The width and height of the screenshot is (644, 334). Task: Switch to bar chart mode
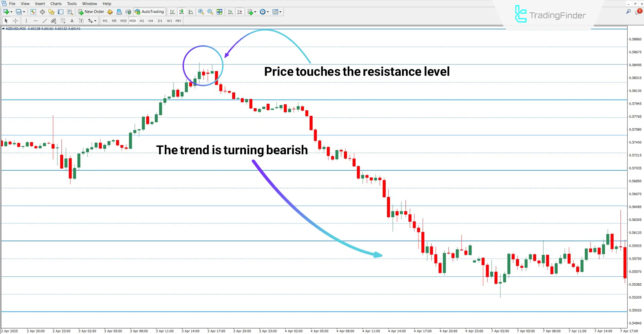[x=172, y=12]
